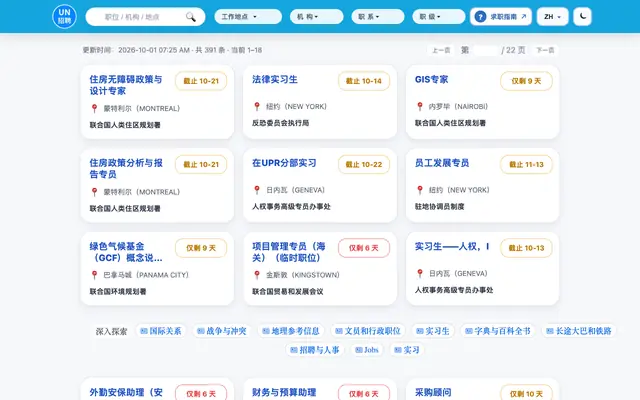This screenshot has width=640, height=400.
Task: Open 实习生——人权 job title
Action: [452, 246]
